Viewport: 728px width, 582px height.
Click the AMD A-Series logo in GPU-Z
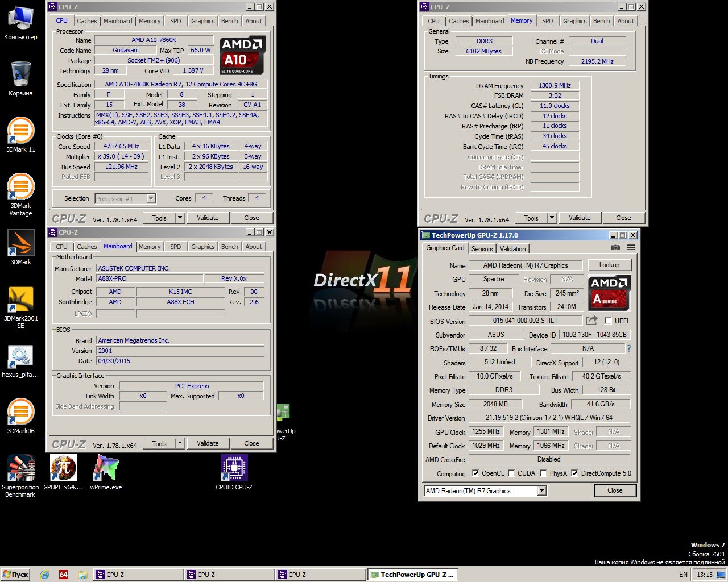(609, 292)
